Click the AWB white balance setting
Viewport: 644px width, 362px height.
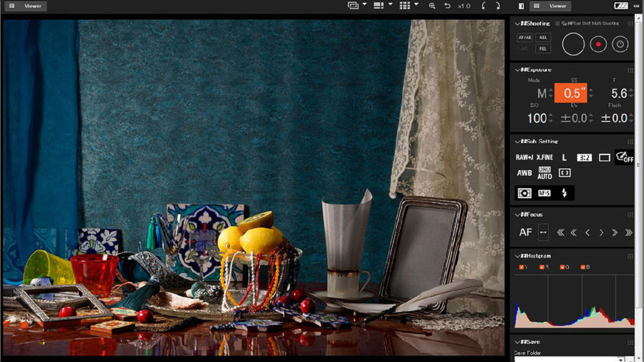click(524, 173)
